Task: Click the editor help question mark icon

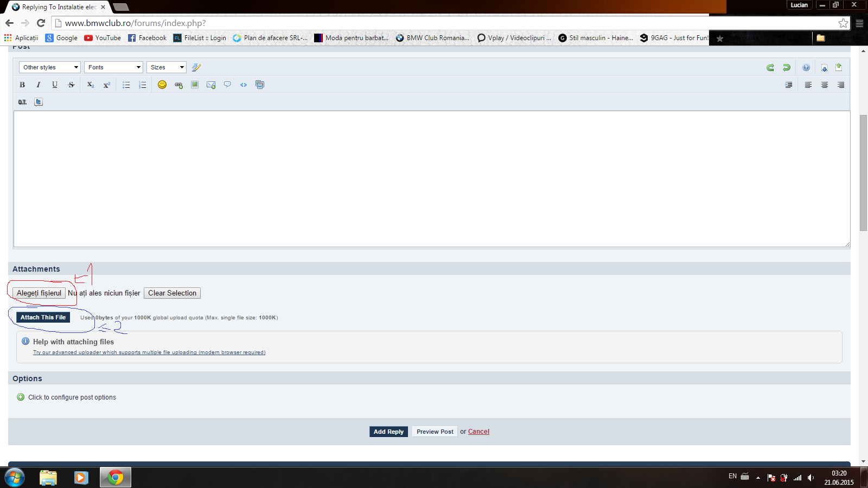Action: [806, 68]
